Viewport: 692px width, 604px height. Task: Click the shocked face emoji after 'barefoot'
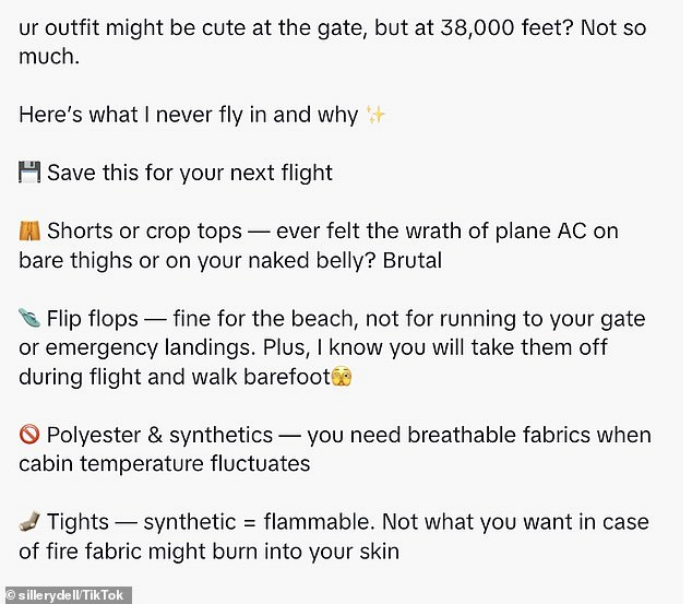click(342, 376)
